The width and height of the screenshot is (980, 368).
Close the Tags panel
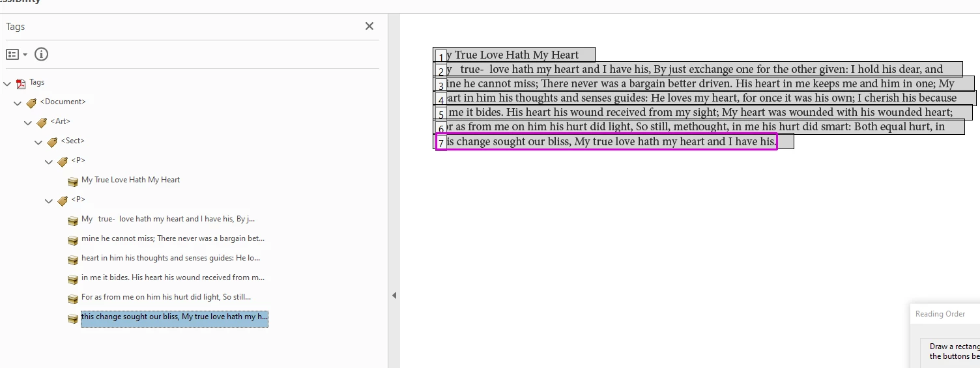coord(369,26)
